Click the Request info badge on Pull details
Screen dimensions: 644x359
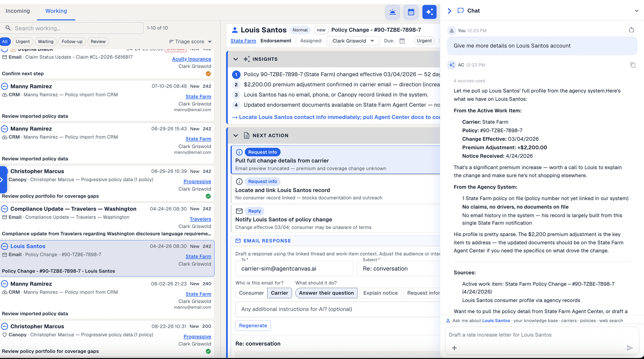(x=263, y=152)
